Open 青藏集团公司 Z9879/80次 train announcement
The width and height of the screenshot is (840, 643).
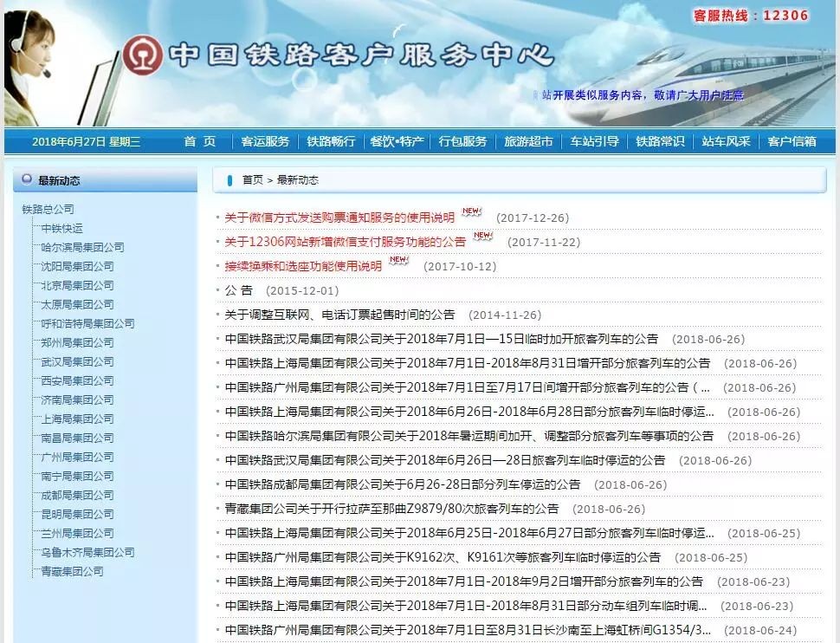coord(391,509)
